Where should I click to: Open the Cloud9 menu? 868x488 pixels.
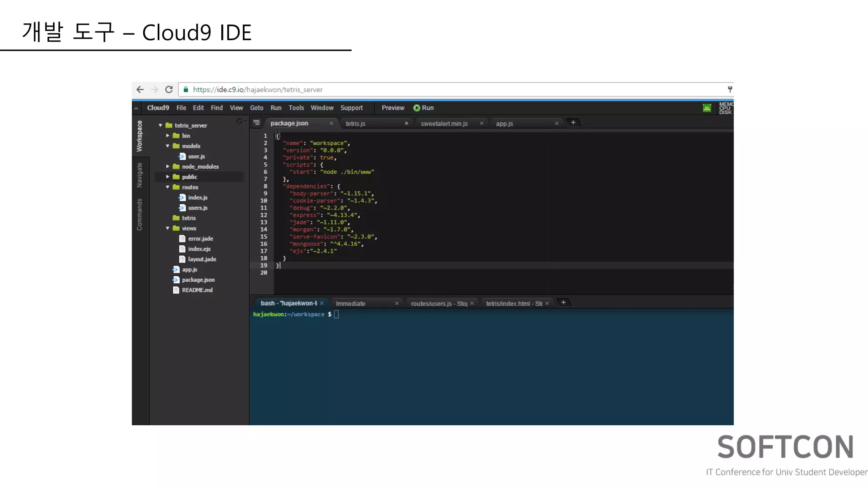tap(158, 108)
